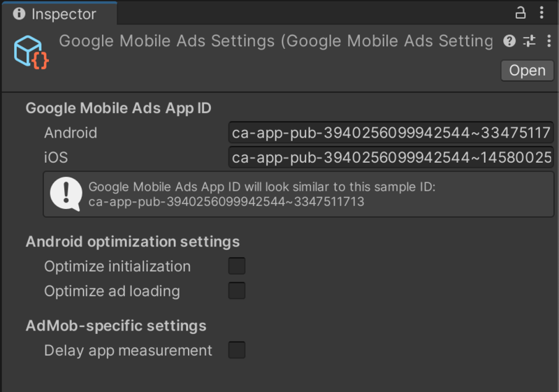The image size is (559, 392).
Task: Click the Android App ID input field
Action: pos(391,133)
